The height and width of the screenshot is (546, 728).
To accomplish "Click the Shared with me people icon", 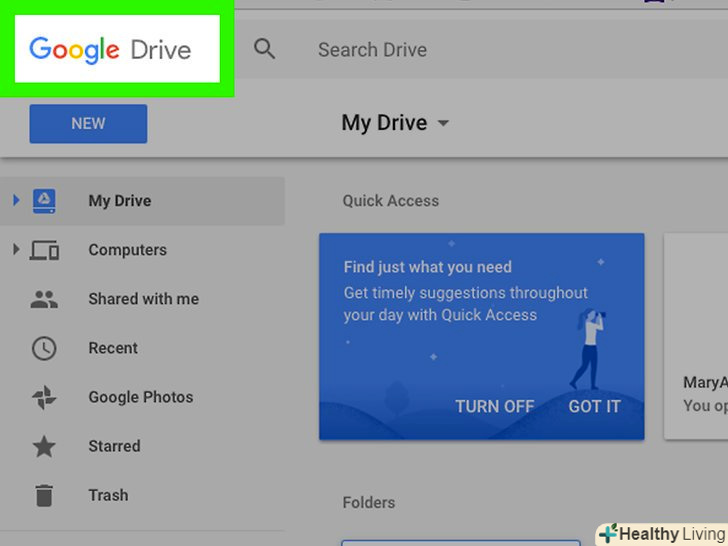I will pos(44,299).
